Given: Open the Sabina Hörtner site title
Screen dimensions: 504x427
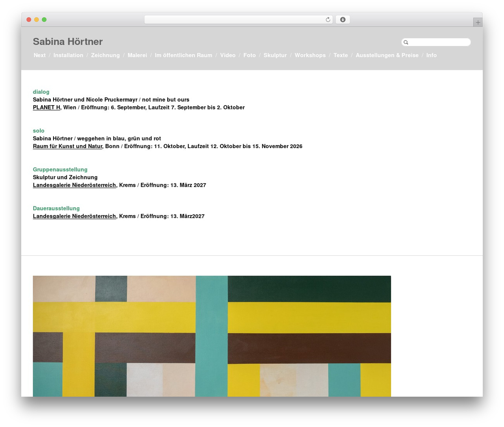Looking at the screenshot, I should [68, 41].
